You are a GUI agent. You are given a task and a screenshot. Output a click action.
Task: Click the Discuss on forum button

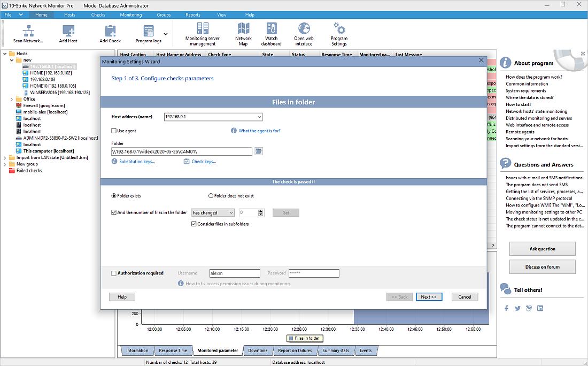pyautogui.click(x=542, y=267)
